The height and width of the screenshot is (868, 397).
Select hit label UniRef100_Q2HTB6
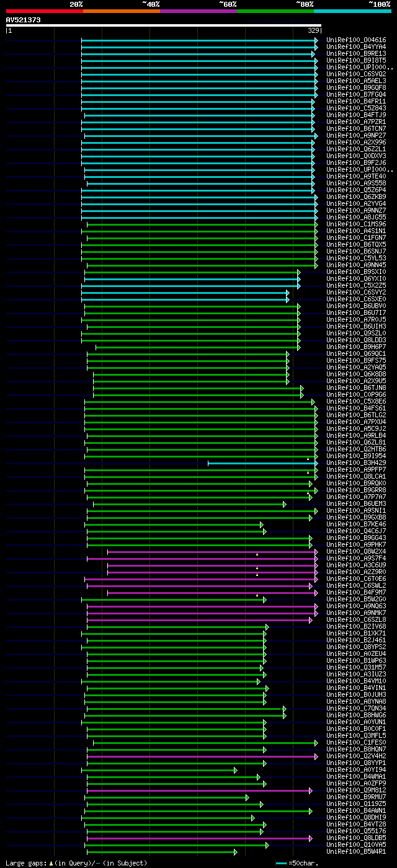point(356,449)
